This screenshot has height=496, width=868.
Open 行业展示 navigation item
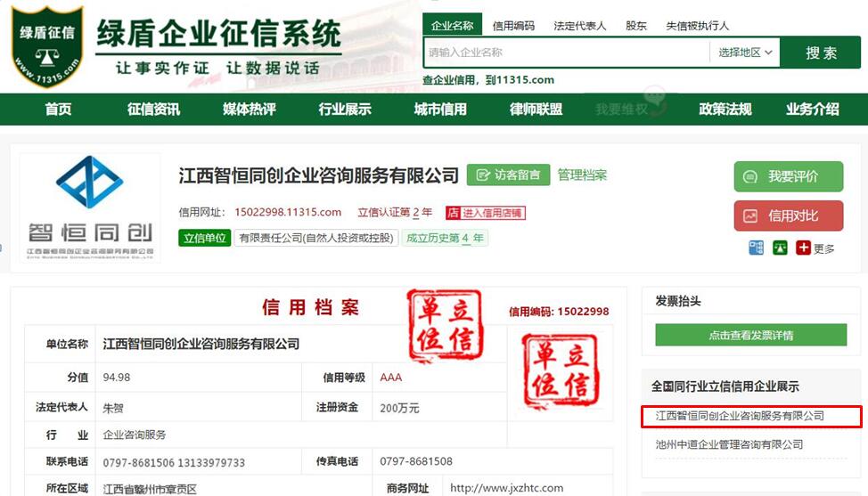pyautogui.click(x=344, y=109)
